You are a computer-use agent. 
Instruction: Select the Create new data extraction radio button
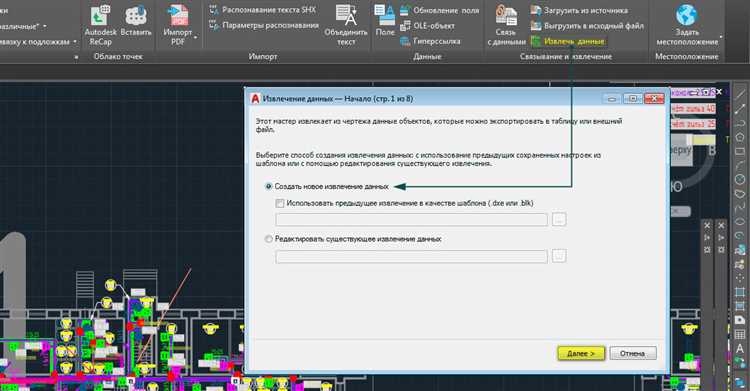(x=268, y=187)
